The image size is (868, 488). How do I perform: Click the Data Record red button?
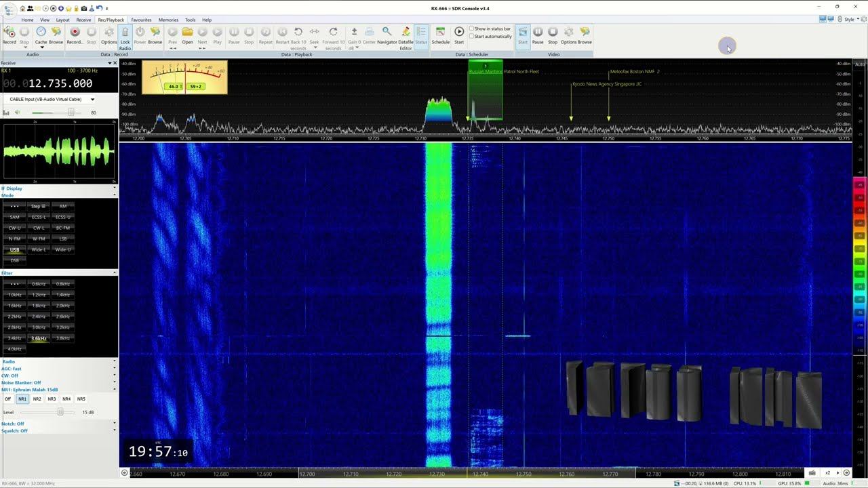[75, 32]
